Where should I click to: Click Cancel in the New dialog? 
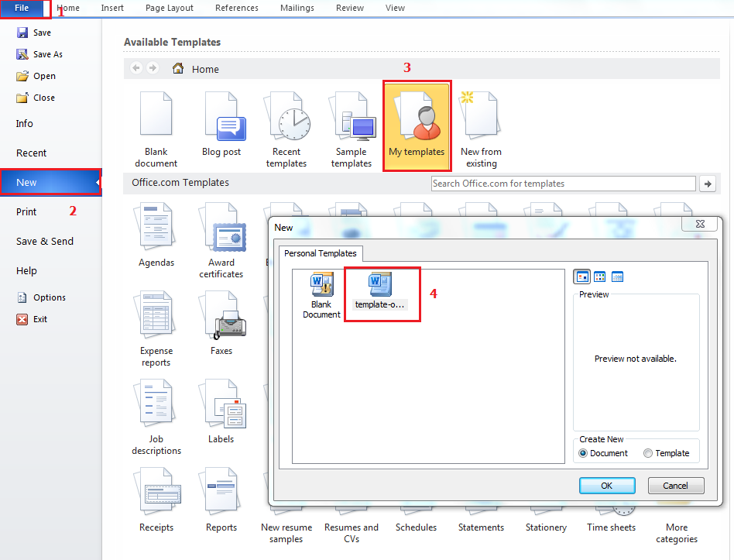pos(675,486)
